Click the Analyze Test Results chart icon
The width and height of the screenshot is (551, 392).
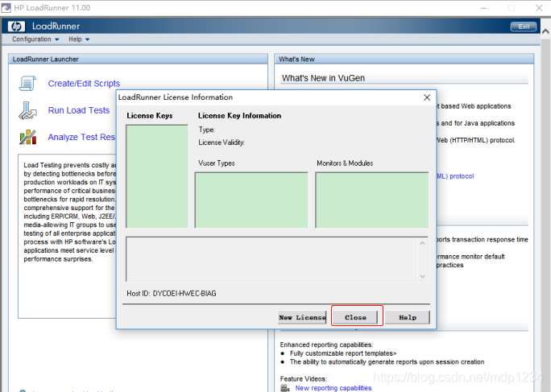click(x=27, y=138)
